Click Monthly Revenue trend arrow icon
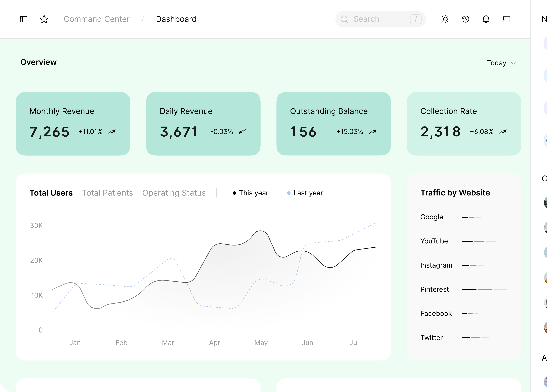 (112, 132)
